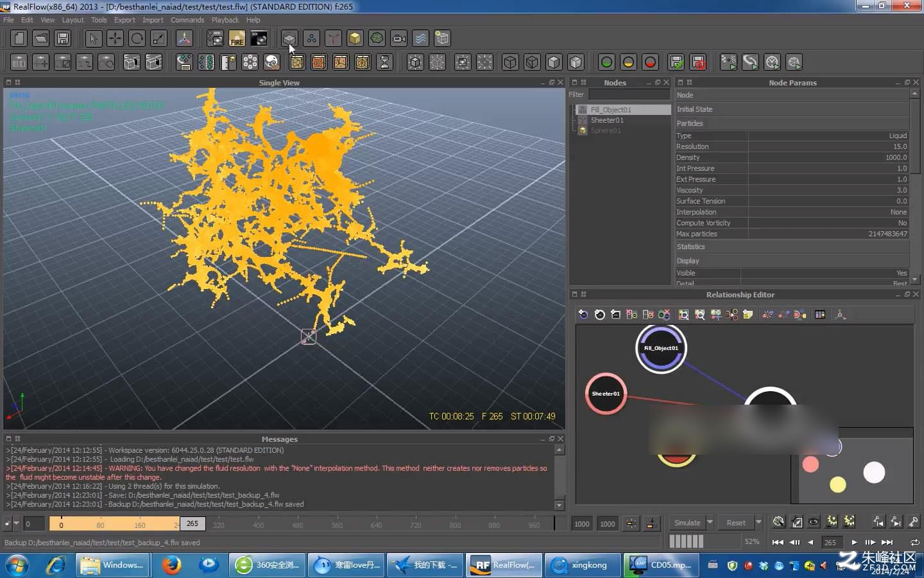Click the three-axis daemon icon
The width and height of the screenshot is (924, 578).
pos(333,39)
